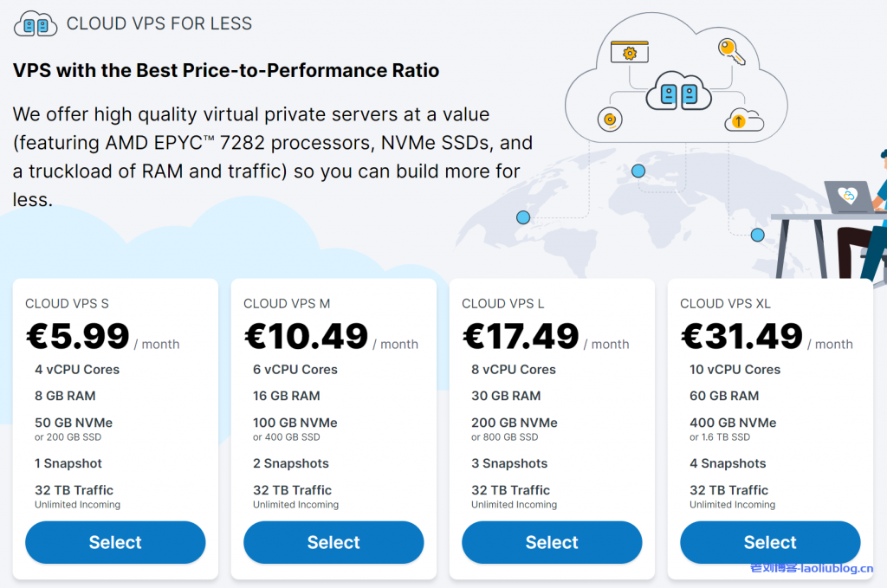Click the "CLOUD VPS FOR LESS" title text
The image size is (887, 588).
coord(159,24)
